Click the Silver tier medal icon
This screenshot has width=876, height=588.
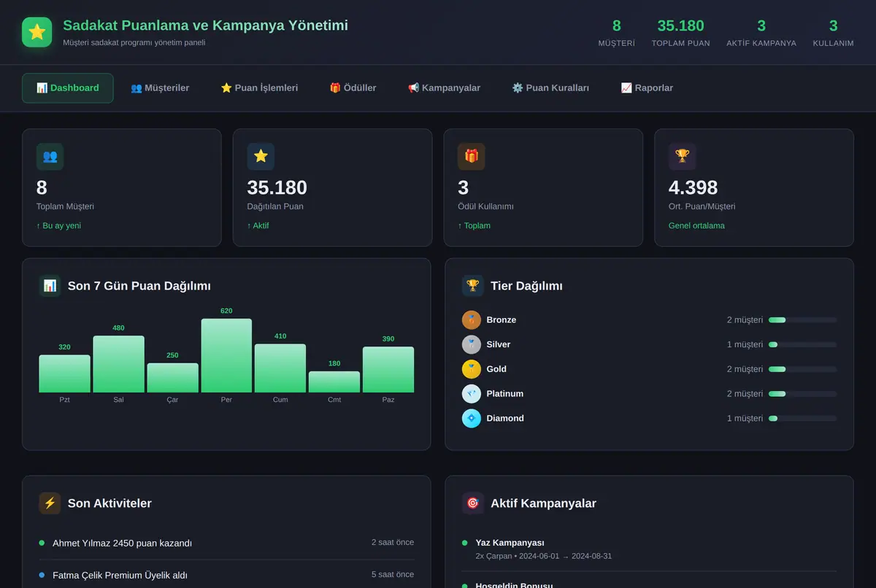click(472, 344)
